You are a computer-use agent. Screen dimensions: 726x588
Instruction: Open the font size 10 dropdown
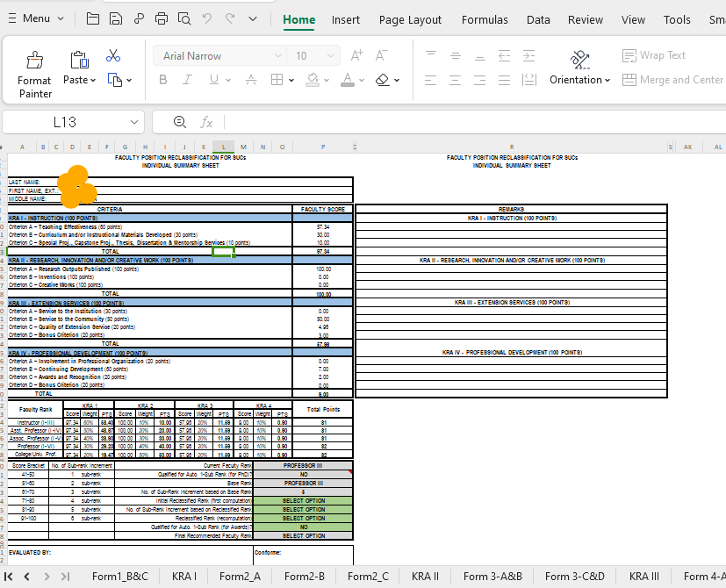(331, 55)
